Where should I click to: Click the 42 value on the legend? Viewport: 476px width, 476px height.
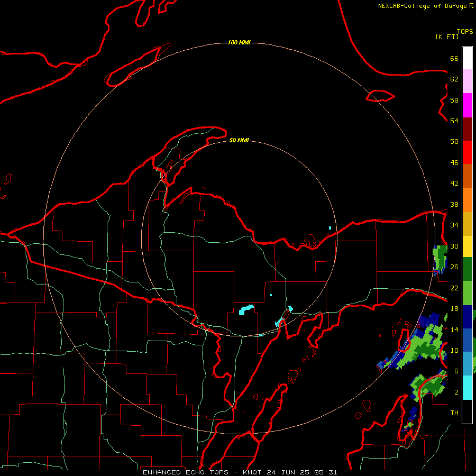(454, 184)
